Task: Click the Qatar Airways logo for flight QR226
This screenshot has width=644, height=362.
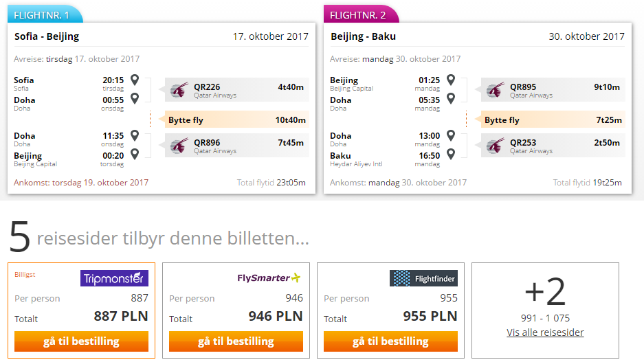Action: pos(179,90)
